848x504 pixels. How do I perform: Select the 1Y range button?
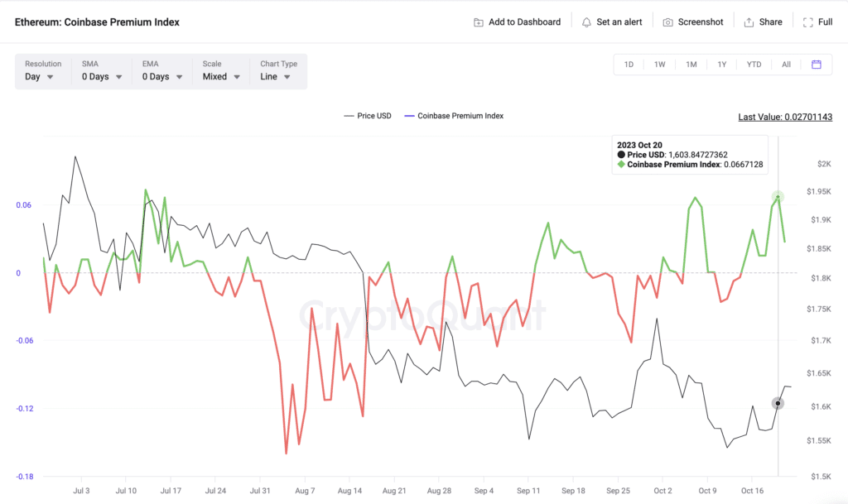(722, 65)
